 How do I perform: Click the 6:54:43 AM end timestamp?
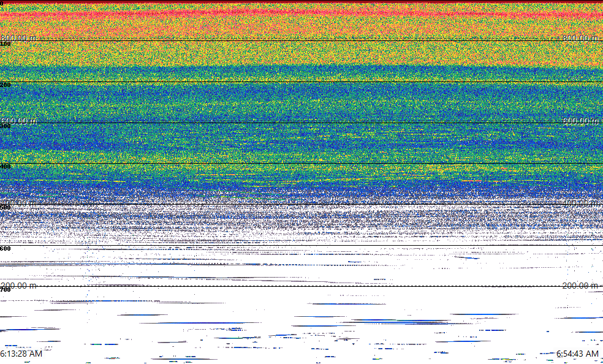tap(578, 354)
